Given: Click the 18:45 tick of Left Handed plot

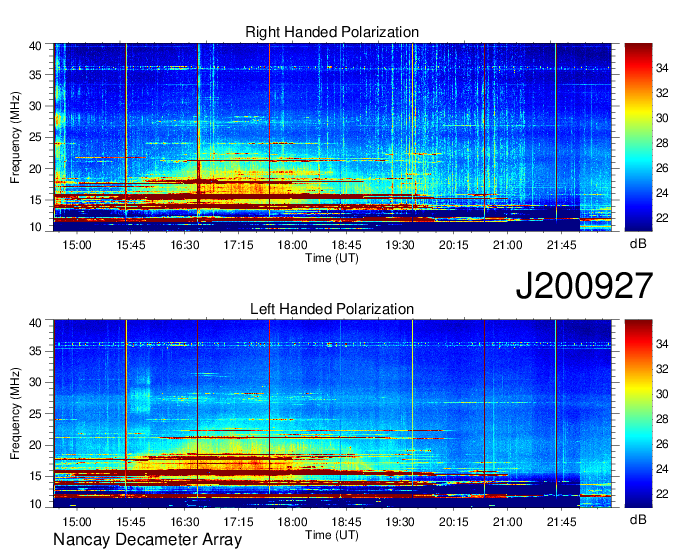Looking at the screenshot, I should coord(346,522).
